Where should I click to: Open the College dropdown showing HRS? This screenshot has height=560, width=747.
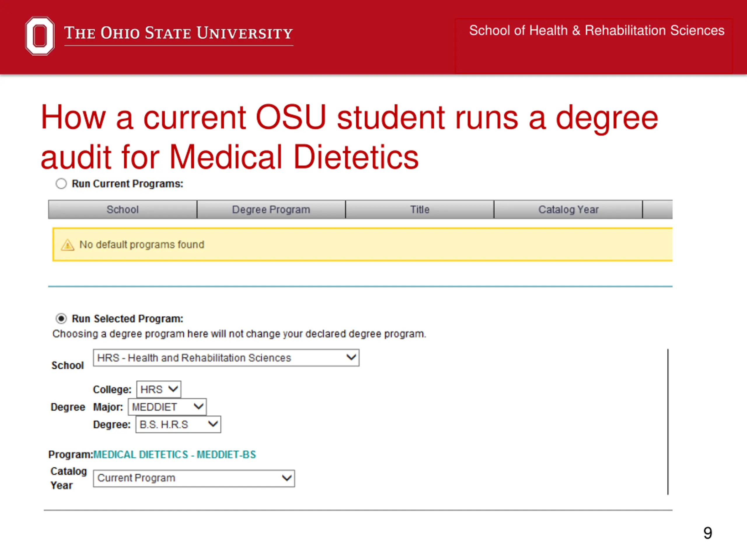coord(159,390)
